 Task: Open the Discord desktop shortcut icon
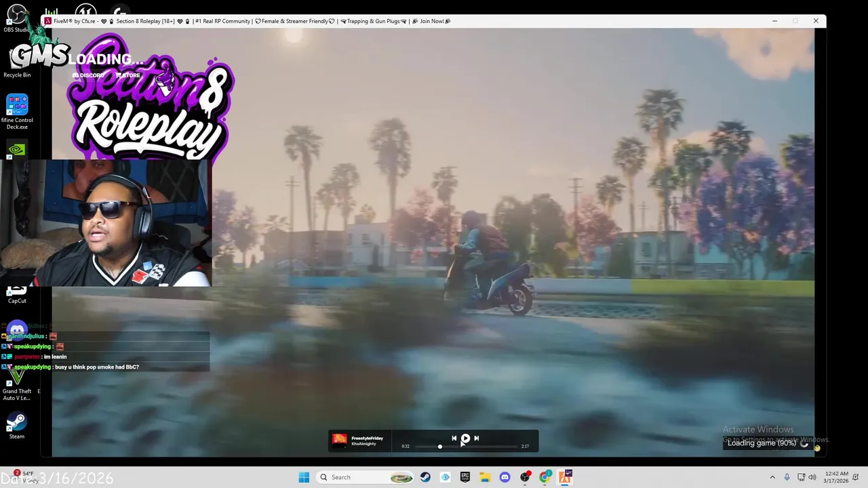(17, 329)
